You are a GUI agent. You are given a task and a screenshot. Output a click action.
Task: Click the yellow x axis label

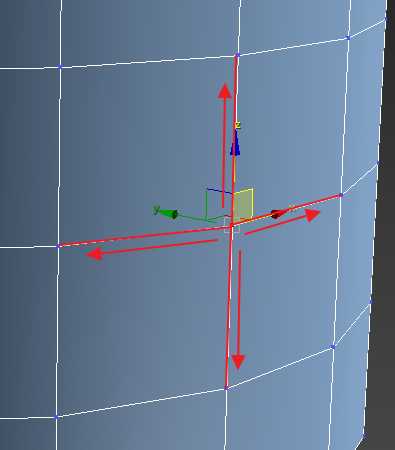292,209
